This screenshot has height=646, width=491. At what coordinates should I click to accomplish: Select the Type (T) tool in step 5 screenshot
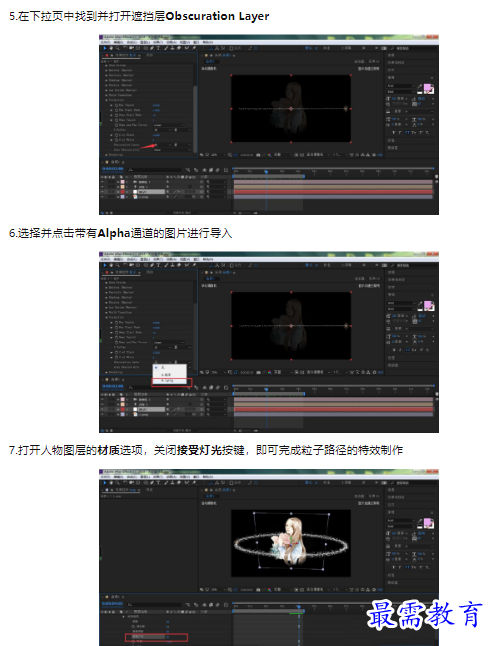pos(158,48)
